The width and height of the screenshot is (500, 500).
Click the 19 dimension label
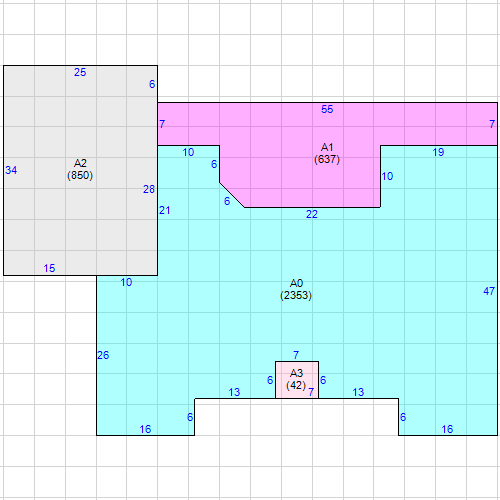(438, 152)
